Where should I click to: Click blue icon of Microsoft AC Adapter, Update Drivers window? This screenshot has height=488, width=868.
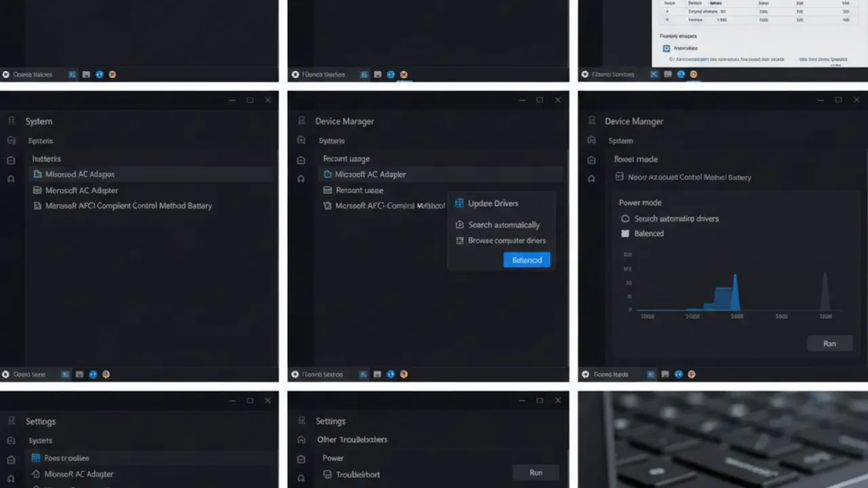(x=328, y=174)
